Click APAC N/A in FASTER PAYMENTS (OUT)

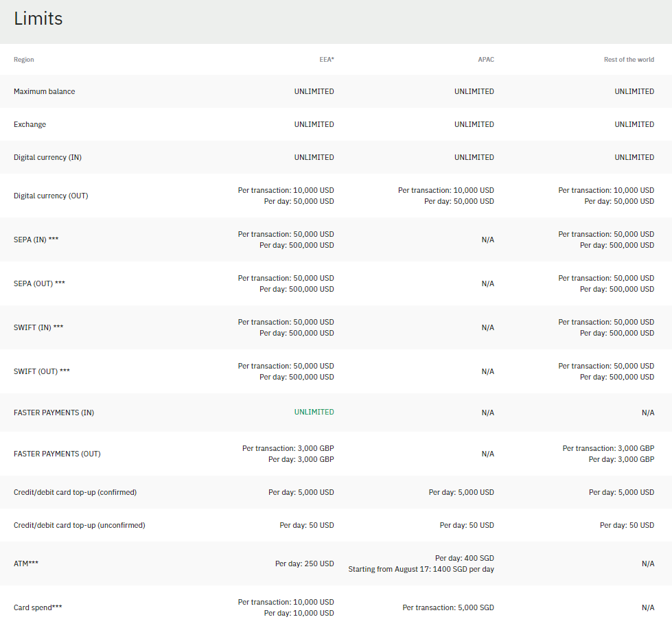tap(488, 454)
